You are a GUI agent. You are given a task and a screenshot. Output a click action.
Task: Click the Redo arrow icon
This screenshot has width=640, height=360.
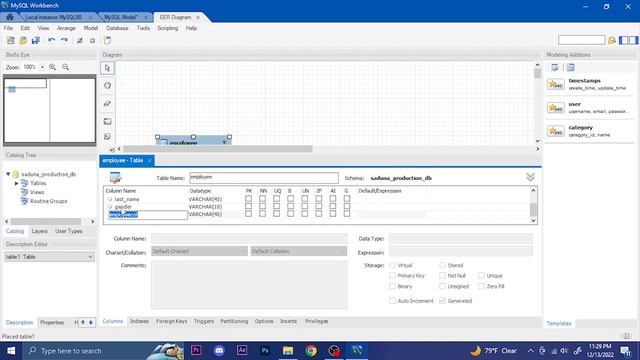click(x=64, y=40)
